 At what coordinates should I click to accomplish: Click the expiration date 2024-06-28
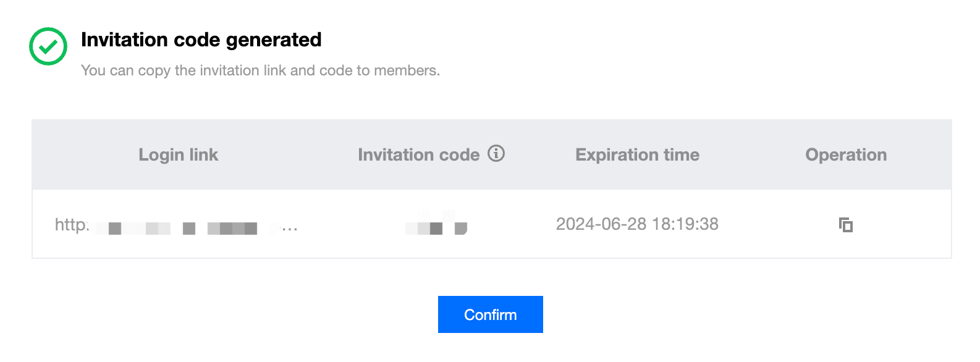point(601,224)
